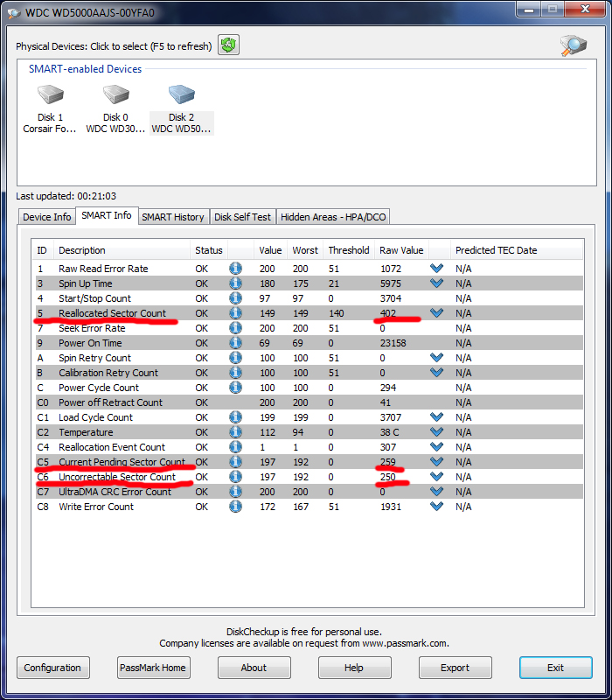Sort by the Description column header
The height and width of the screenshot is (700, 612).
point(122,250)
